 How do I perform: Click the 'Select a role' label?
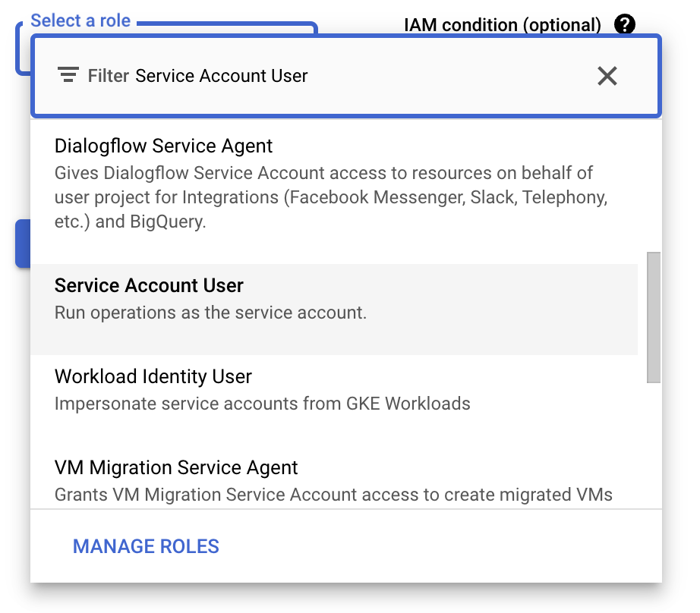[x=80, y=20]
